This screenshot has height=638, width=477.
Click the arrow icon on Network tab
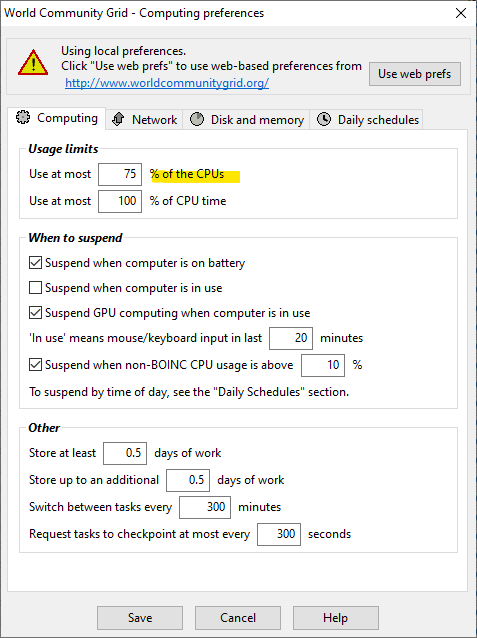click(x=118, y=120)
